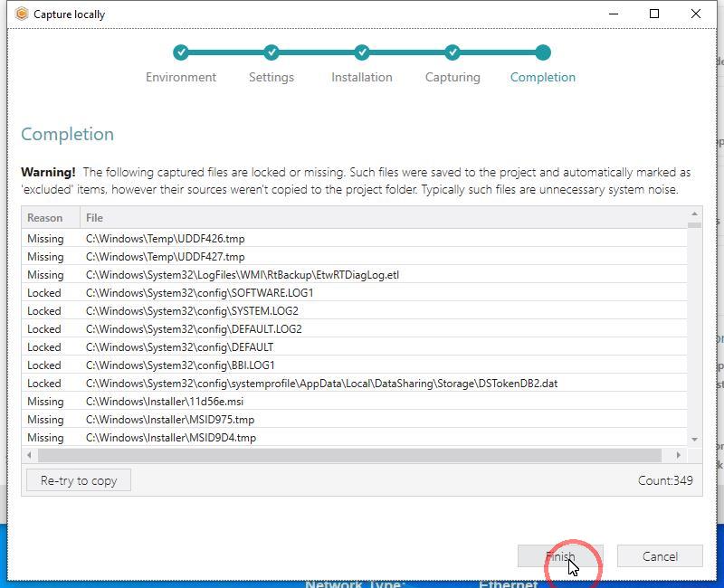
Task: Select the 11d56e.msi missing file row
Action: (x=164, y=402)
